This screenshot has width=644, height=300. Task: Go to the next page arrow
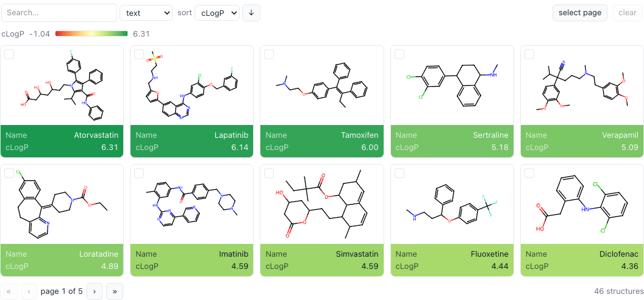pos(95,291)
